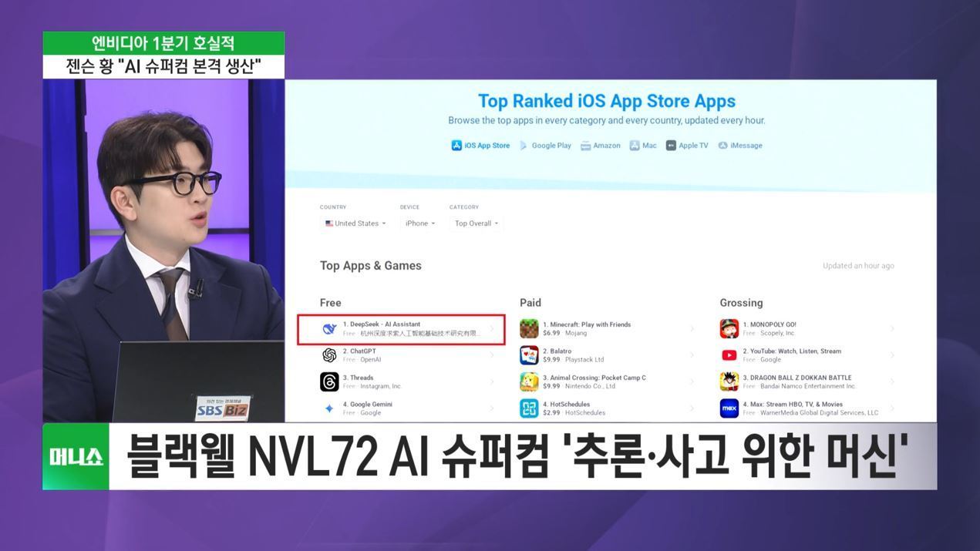Switch to the Mac tab

pos(643,146)
